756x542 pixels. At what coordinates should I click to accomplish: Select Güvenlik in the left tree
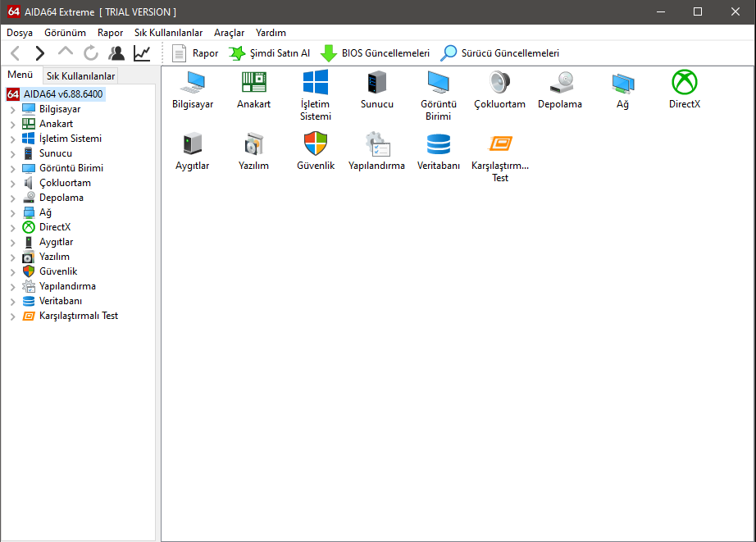pos(58,271)
